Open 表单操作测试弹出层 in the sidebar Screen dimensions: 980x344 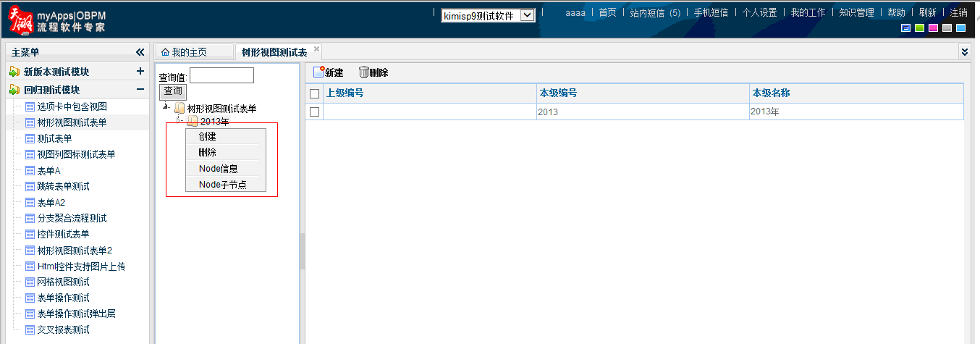[x=76, y=314]
